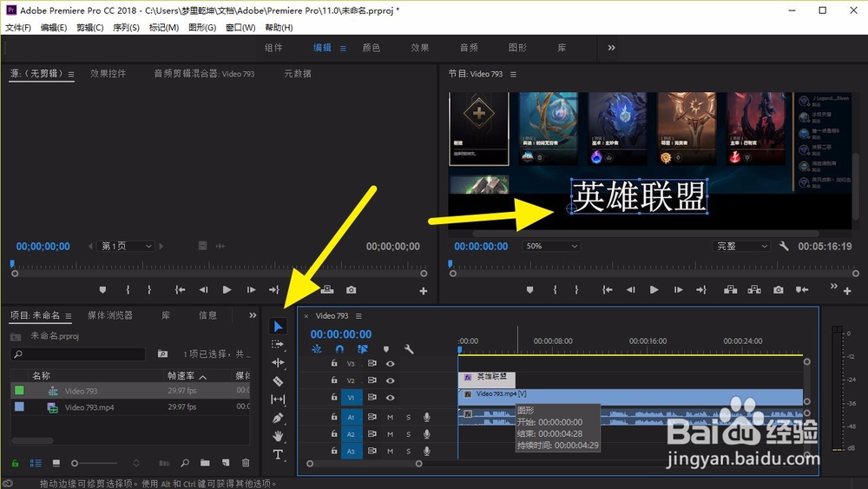
Task: Open Program monitor button editor plus
Action: click(x=847, y=291)
